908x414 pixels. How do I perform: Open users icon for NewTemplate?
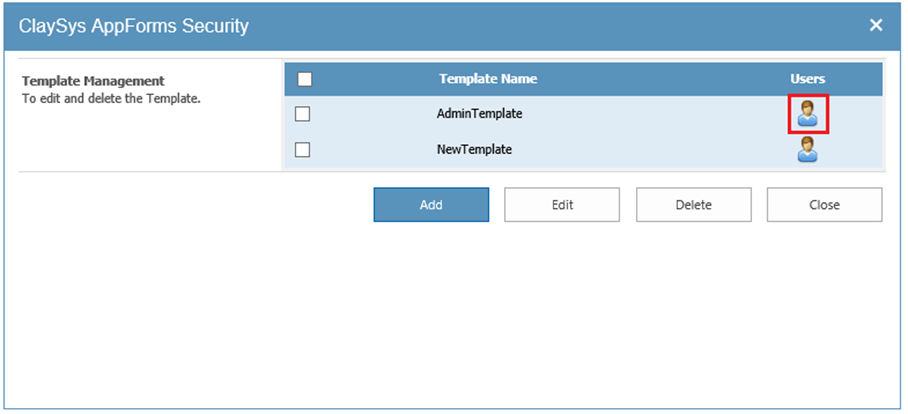point(808,149)
